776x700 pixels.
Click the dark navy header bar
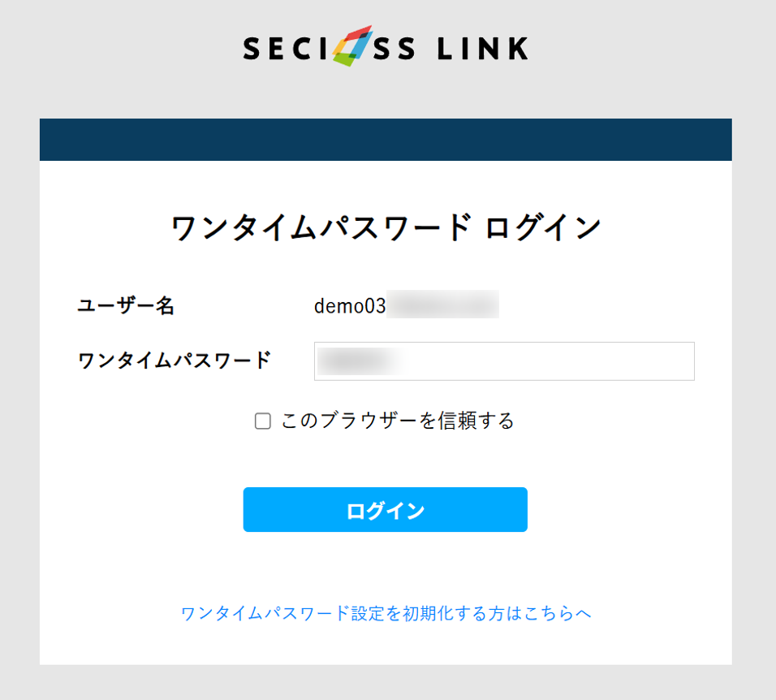click(386, 140)
